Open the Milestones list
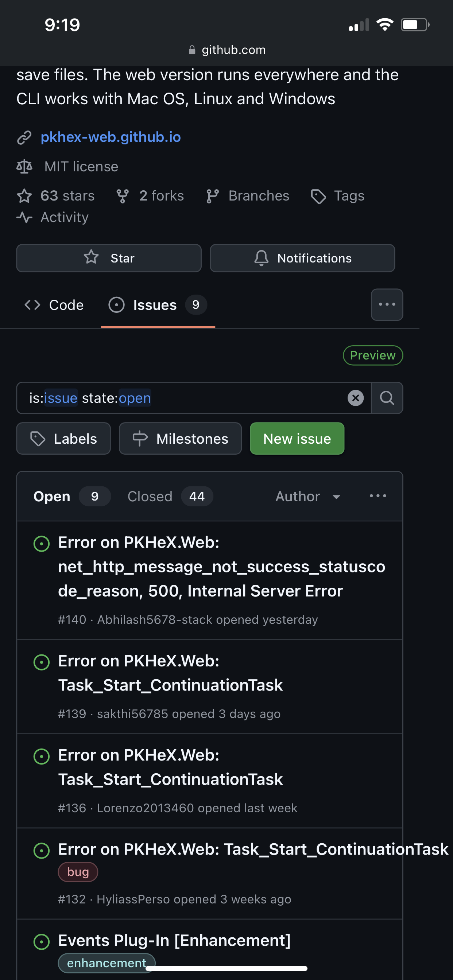Screen dimensions: 453x980 (x=180, y=439)
